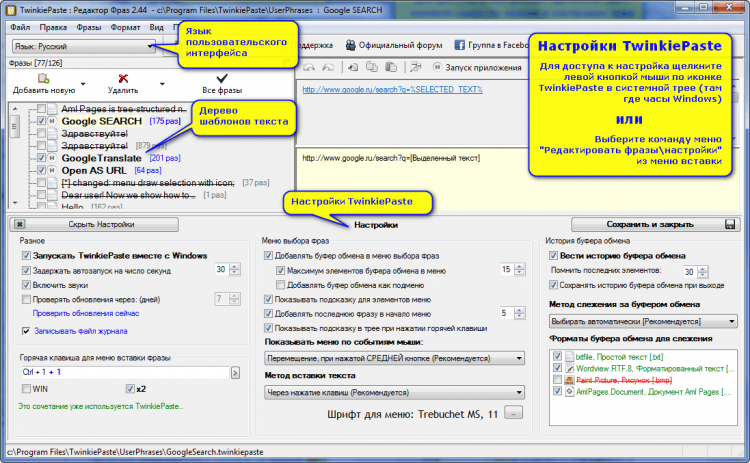
Task: Click Проверить обновления сейчас link
Action: click(x=86, y=313)
